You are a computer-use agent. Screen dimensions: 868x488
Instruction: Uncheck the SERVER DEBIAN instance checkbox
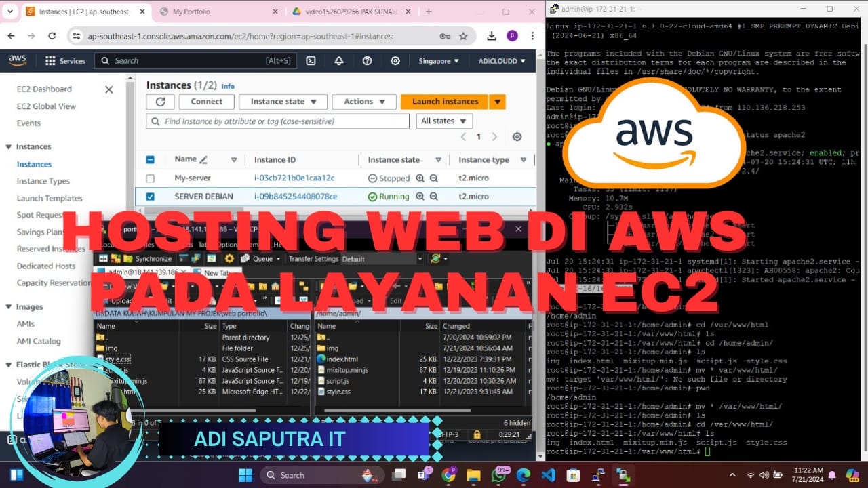pos(151,197)
